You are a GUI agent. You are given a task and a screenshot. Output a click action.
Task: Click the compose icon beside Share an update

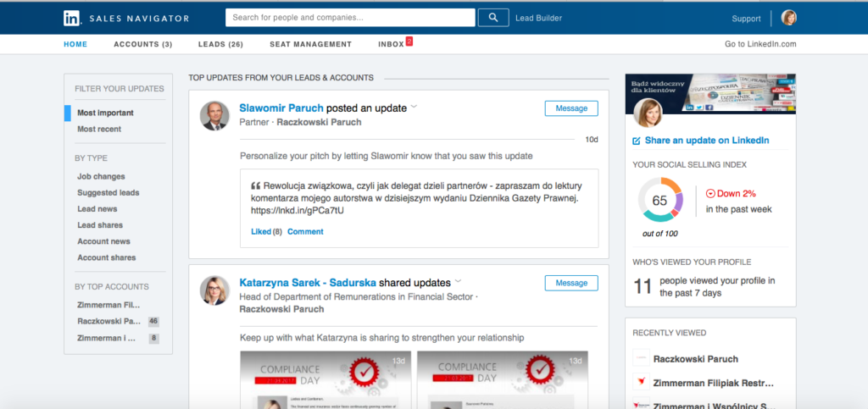coord(637,141)
